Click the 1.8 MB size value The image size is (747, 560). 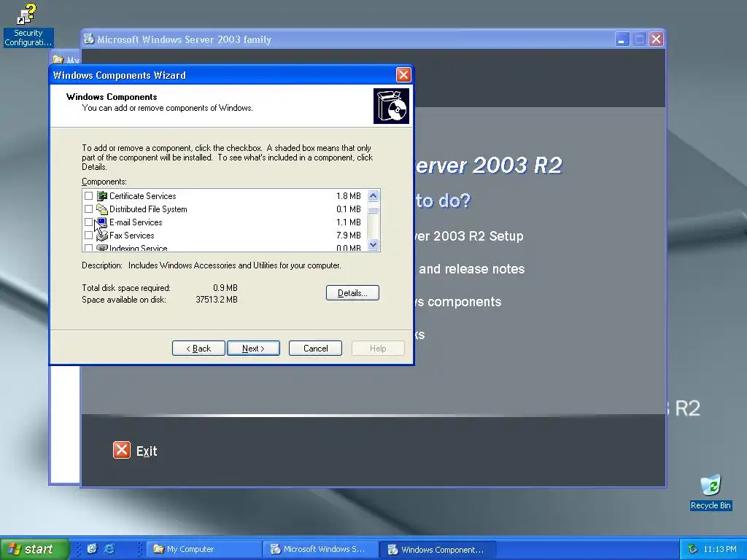(x=348, y=195)
